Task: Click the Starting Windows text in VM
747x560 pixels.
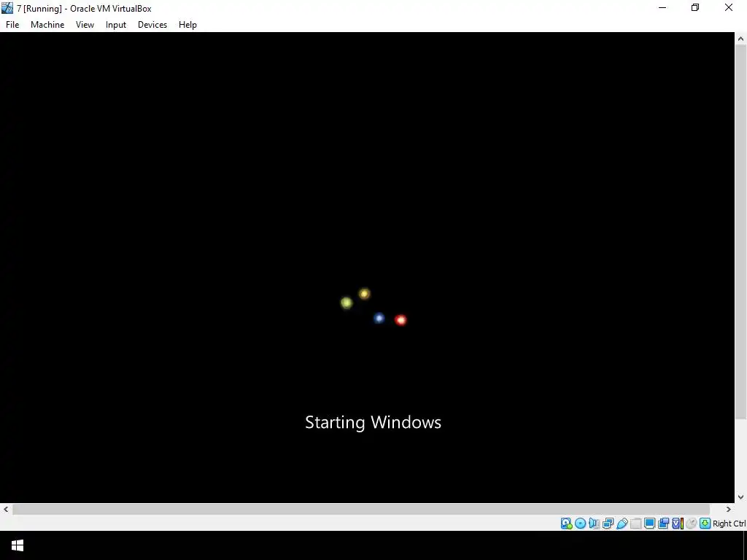Action: point(373,422)
